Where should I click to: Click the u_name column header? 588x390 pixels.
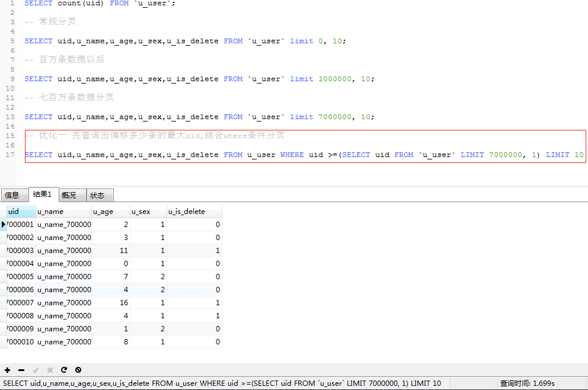[x=64, y=212]
